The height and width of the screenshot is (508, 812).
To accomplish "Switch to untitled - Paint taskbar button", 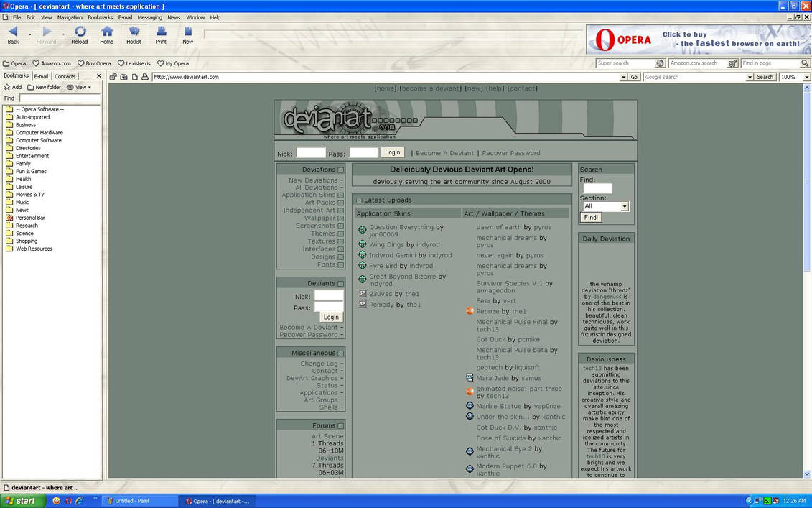I will pyautogui.click(x=139, y=501).
